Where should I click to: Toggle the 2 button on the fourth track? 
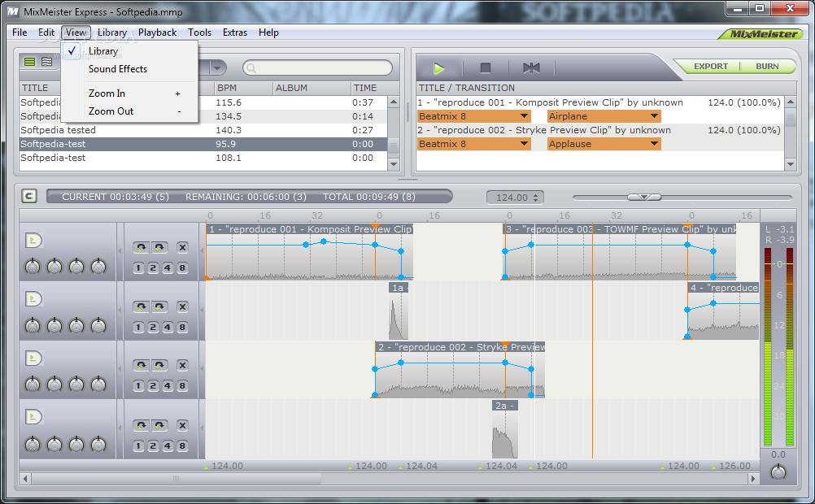point(153,445)
